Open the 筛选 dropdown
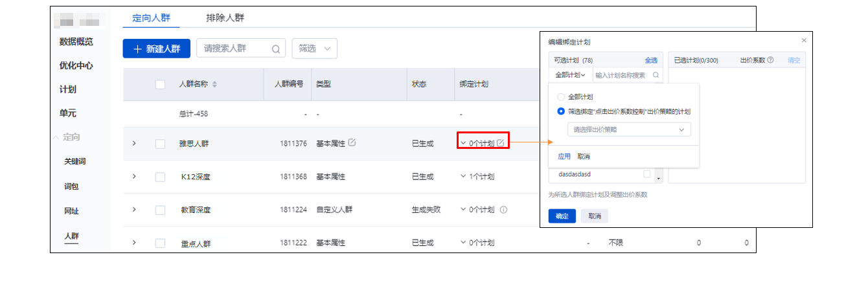Image resolution: width=868 pixels, height=303 pixels. tap(315, 49)
